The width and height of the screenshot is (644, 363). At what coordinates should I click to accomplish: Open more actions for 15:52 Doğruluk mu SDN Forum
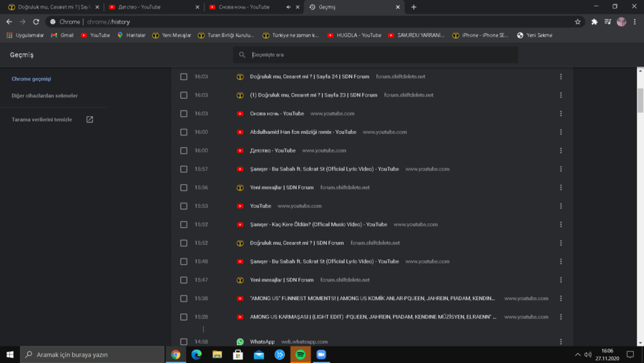560,243
